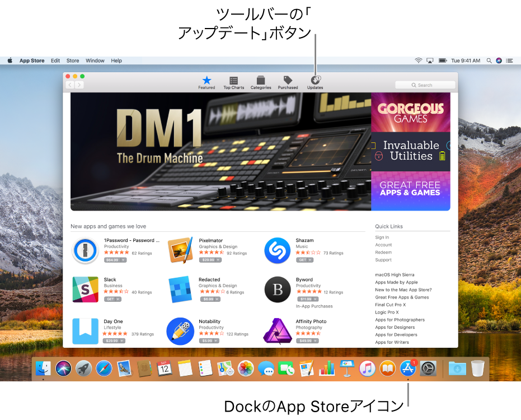Open Launchpad rocket in the Dock
The image size is (521, 420).
tap(83, 368)
